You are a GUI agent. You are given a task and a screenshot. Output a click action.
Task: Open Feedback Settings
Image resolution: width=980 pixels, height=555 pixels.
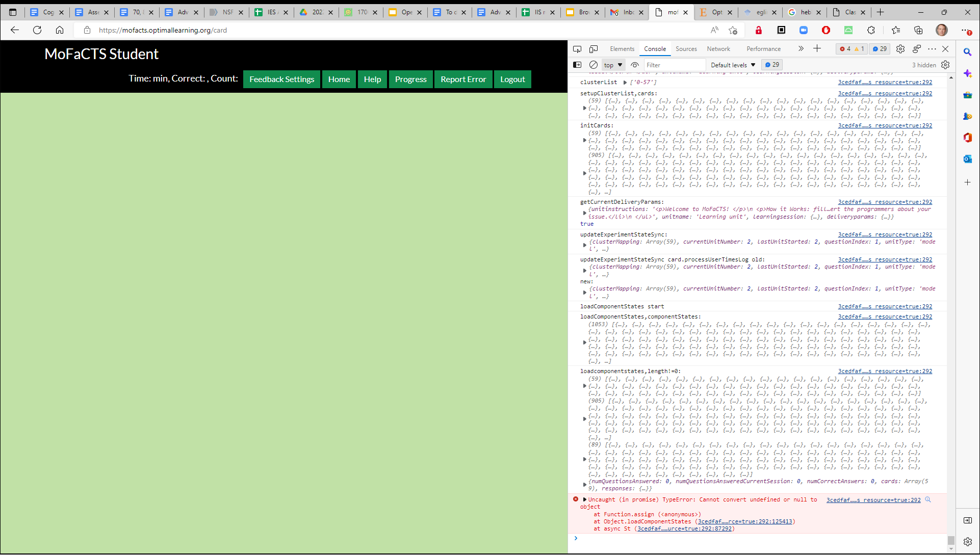coord(281,79)
